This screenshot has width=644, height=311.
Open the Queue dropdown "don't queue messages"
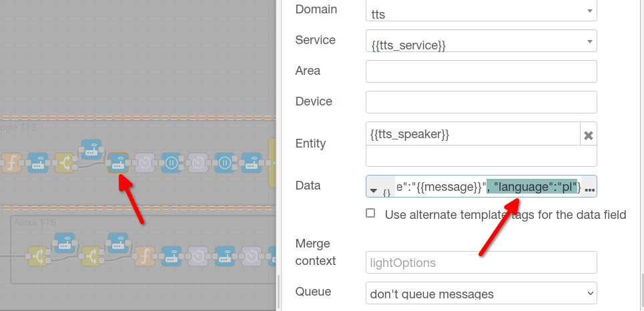coord(481,293)
